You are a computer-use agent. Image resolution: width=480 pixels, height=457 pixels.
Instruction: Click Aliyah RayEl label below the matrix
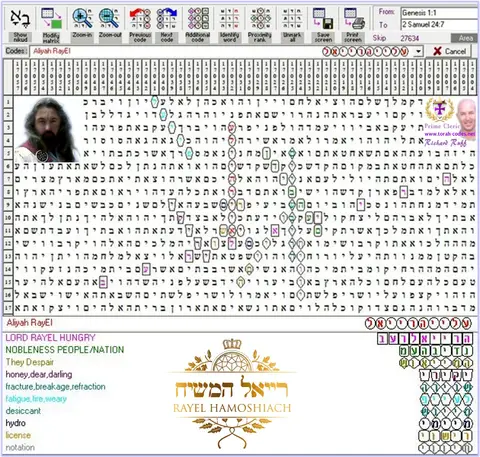point(30,323)
